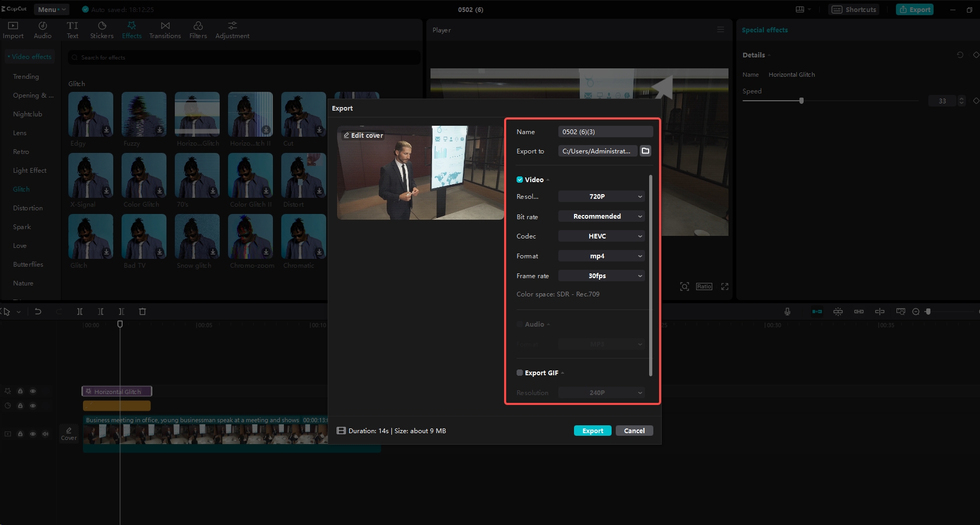This screenshot has width=980, height=525.
Task: Open the Stickers panel
Action: pyautogui.click(x=101, y=29)
